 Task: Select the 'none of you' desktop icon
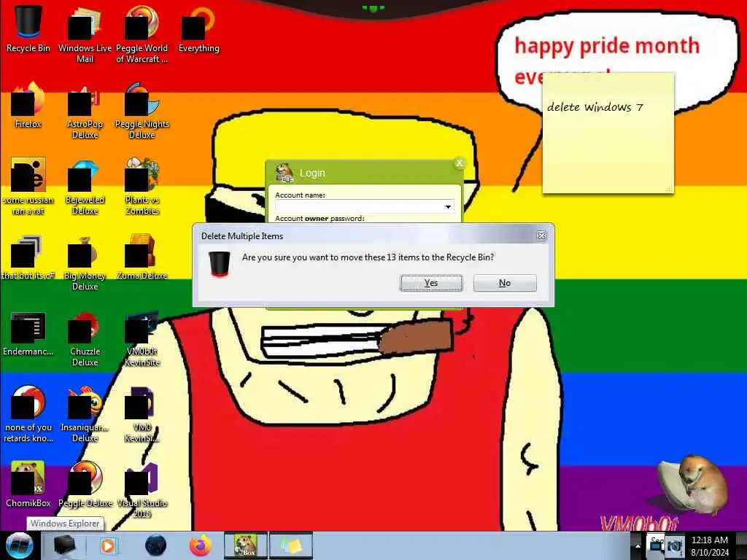click(x=28, y=414)
